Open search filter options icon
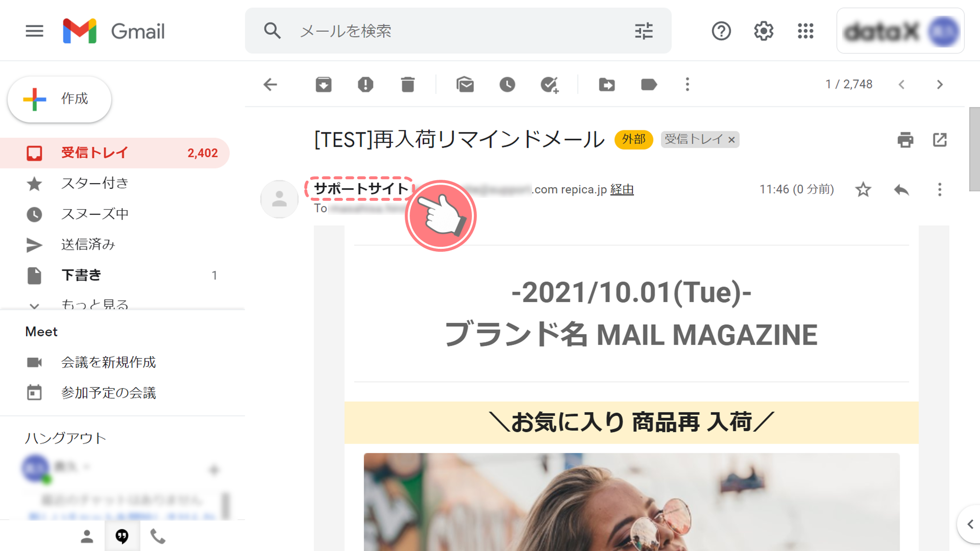This screenshot has height=551, width=980. tap(644, 31)
